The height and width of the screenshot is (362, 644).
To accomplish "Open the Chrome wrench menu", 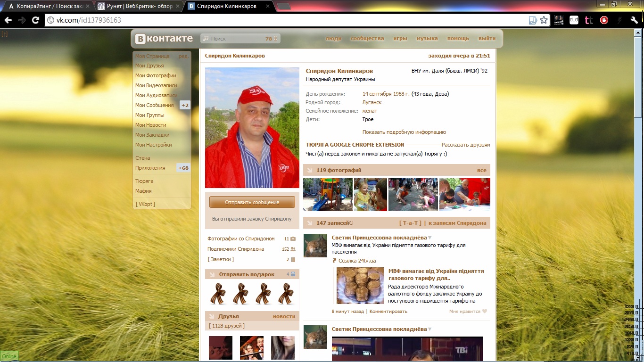I will click(634, 20).
